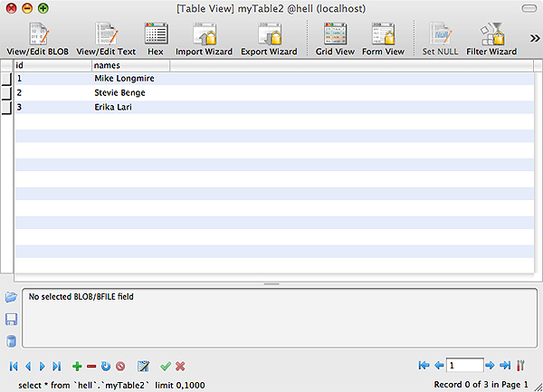Jump to the first page

[x=424, y=365]
